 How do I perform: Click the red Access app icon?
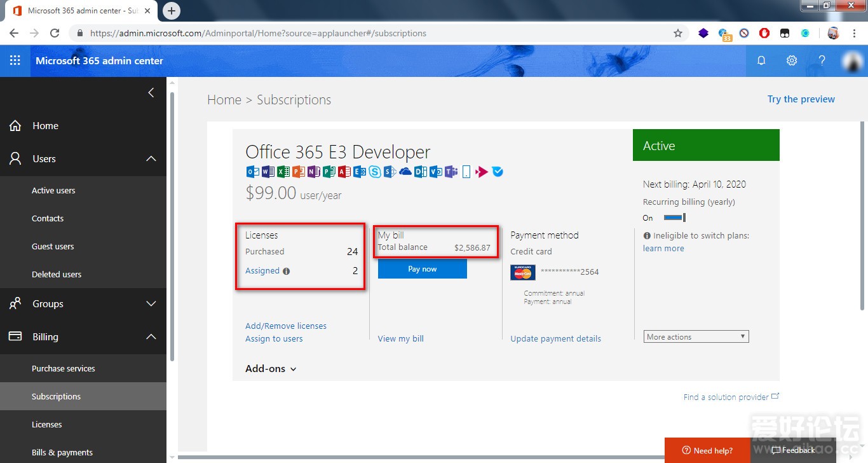point(344,172)
